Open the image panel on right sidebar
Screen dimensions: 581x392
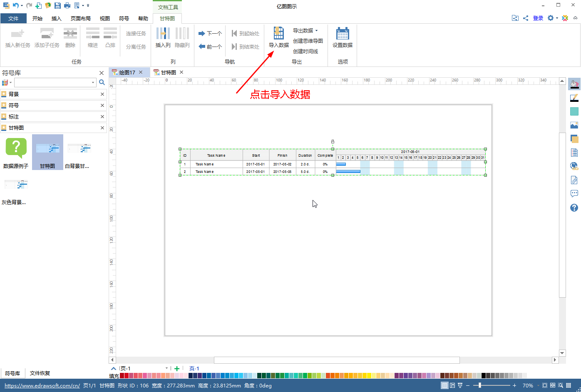pyautogui.click(x=574, y=125)
